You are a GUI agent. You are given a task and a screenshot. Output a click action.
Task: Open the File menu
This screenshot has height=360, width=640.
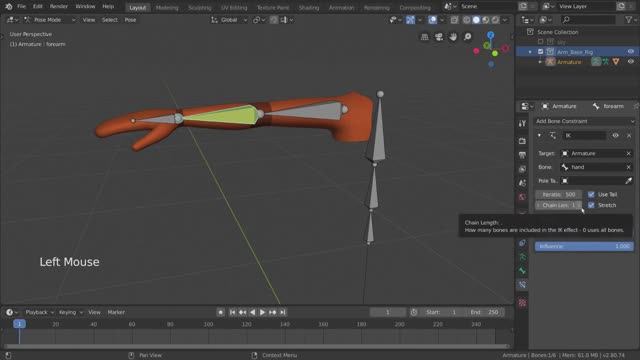tap(22, 7)
